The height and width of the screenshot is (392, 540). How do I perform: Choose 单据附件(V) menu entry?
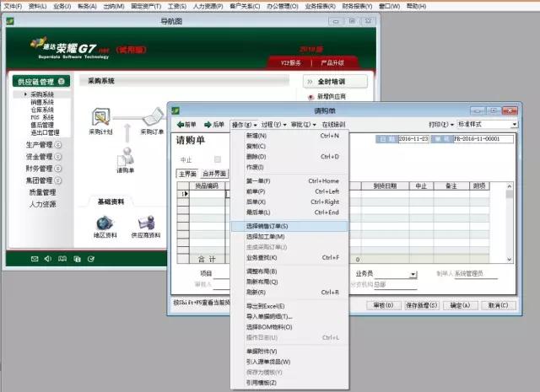coord(289,352)
